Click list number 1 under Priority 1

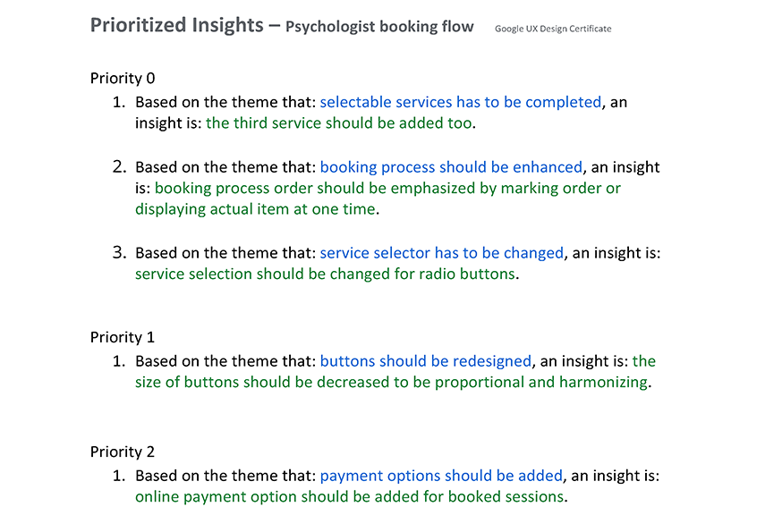pyautogui.click(x=119, y=361)
